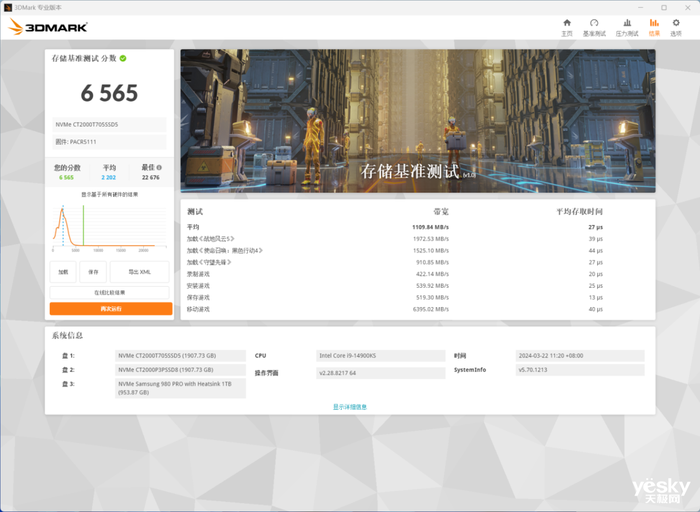
Task: Click the 存储基准测试 分数 panel title
Action: [84, 58]
